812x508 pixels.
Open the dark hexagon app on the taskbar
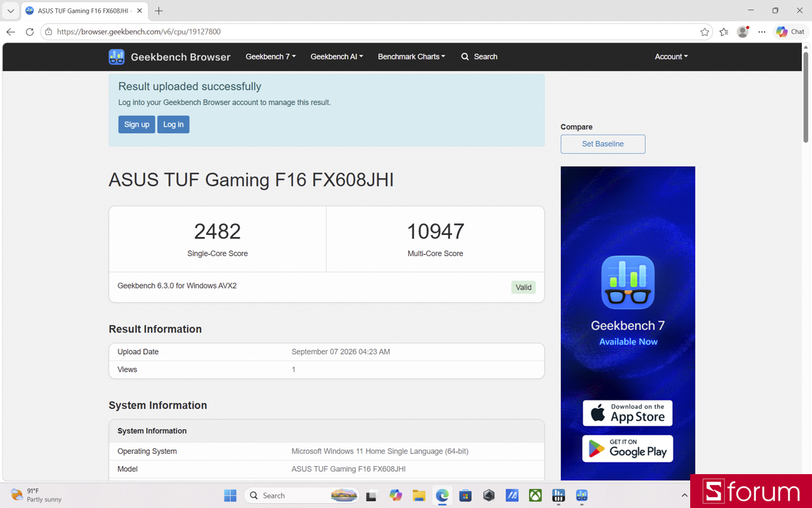(x=489, y=496)
